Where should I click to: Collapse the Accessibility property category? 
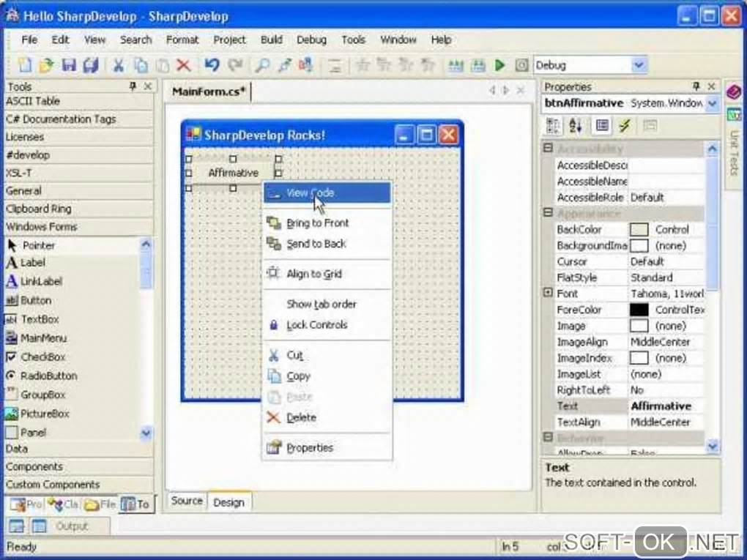click(548, 148)
